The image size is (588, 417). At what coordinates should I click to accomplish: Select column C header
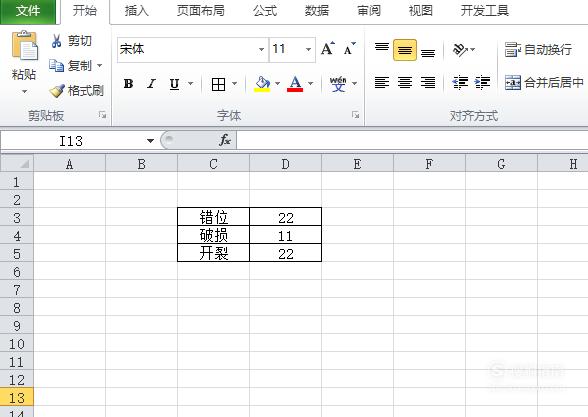coord(213,164)
